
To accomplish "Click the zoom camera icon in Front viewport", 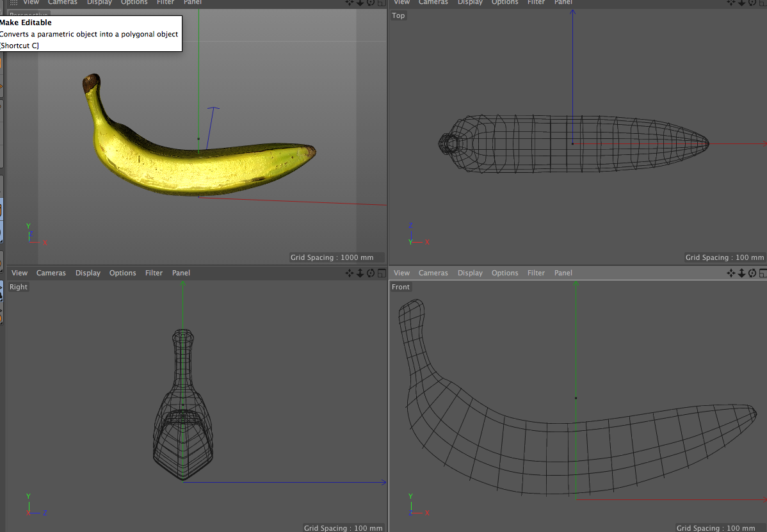I will (x=741, y=273).
